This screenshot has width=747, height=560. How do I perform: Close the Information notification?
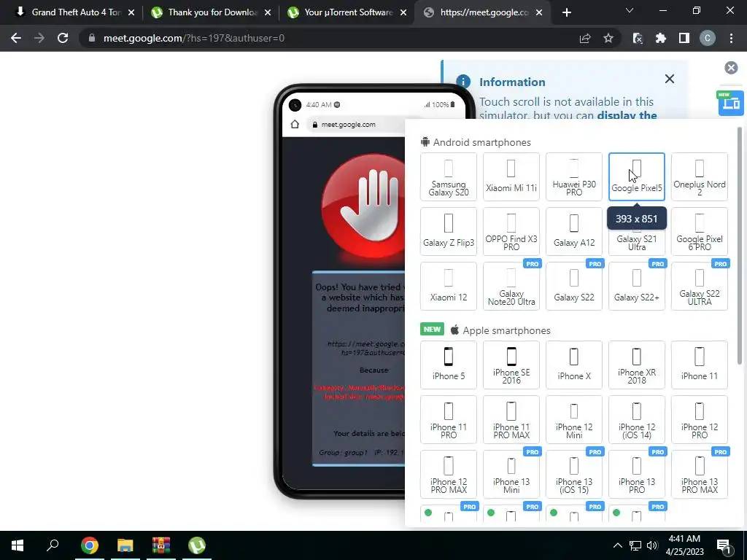click(670, 79)
